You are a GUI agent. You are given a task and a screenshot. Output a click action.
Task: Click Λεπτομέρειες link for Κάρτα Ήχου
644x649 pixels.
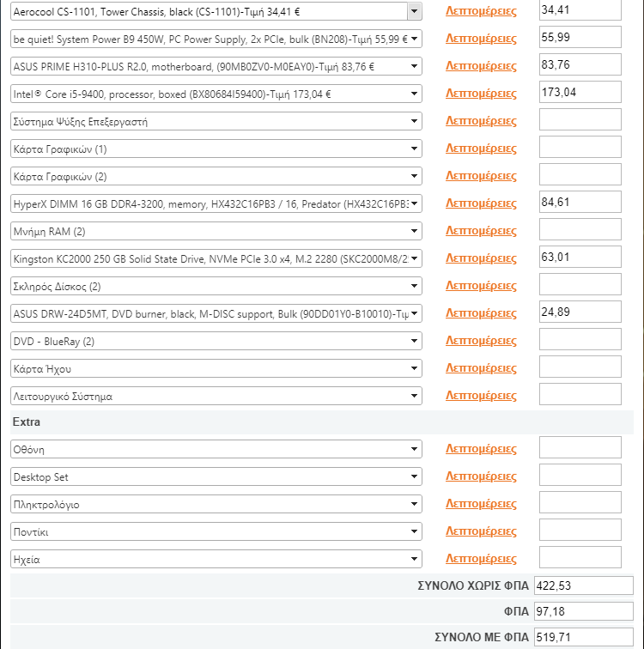pos(481,368)
